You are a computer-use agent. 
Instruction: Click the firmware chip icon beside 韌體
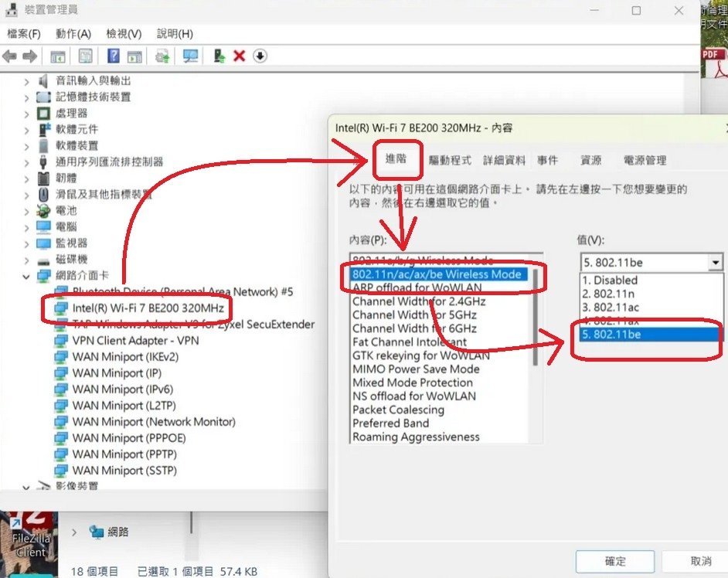pos(43,178)
